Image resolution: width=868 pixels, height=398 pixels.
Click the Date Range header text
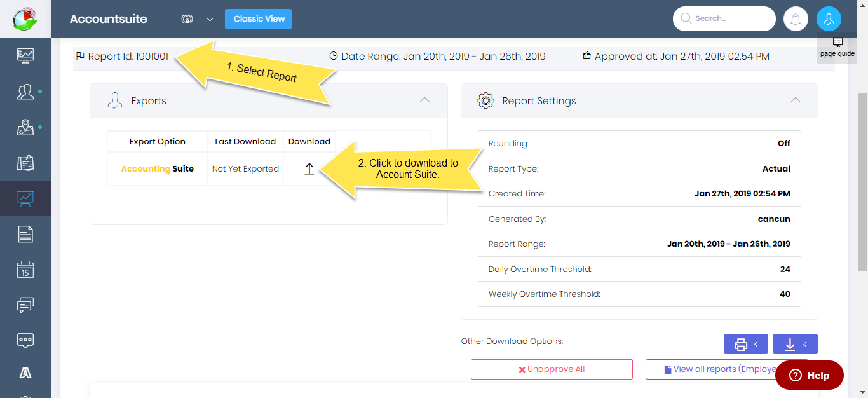click(444, 56)
